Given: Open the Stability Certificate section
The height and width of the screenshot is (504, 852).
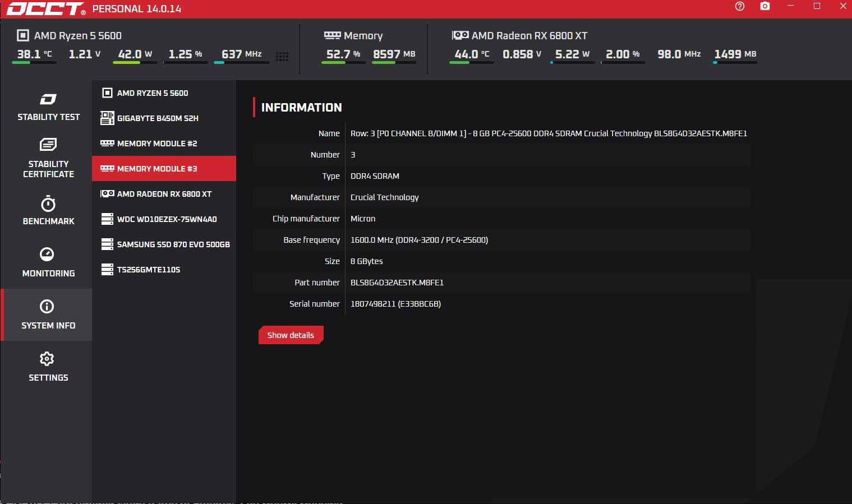Looking at the screenshot, I should pos(48,159).
